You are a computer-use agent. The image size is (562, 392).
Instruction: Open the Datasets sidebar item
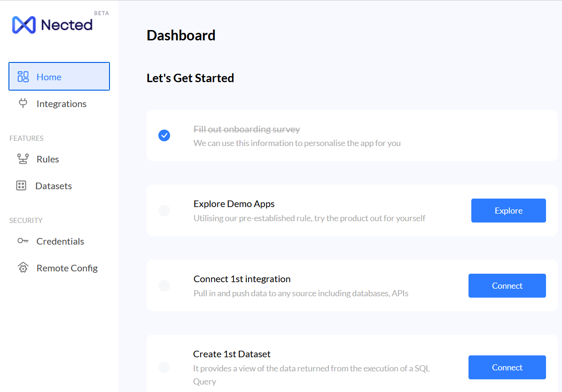(x=54, y=186)
